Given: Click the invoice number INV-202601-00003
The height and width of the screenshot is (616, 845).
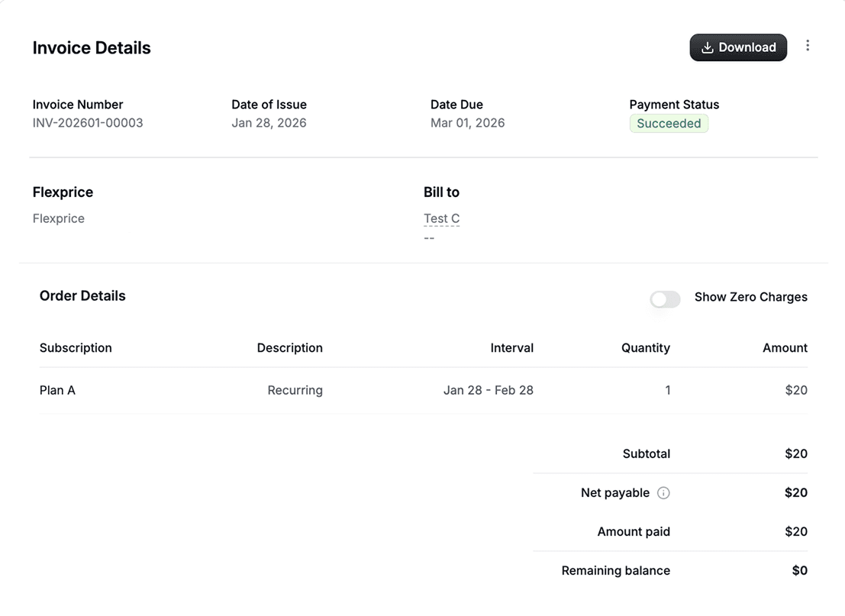Looking at the screenshot, I should click(88, 123).
